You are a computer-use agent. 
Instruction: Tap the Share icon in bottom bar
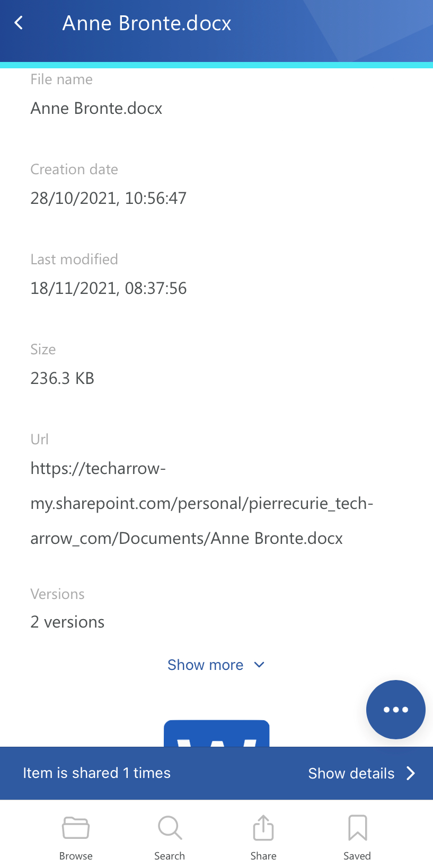(263, 828)
